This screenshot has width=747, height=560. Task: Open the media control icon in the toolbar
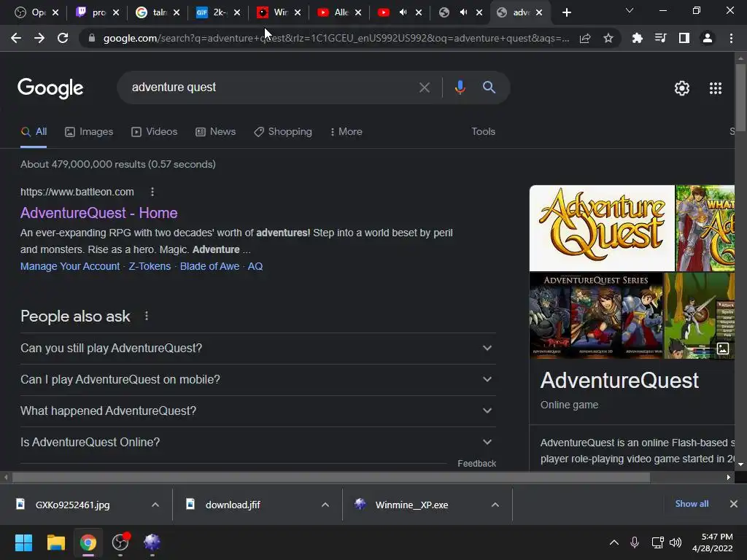pyautogui.click(x=660, y=38)
